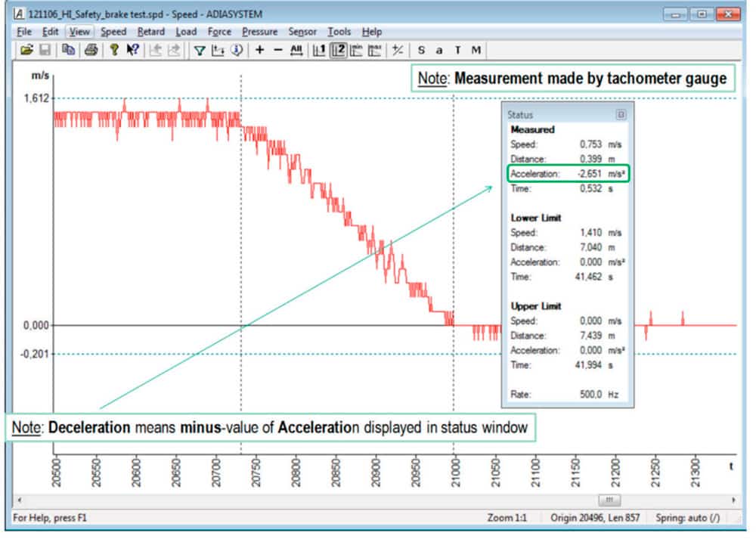
Task: Open the Force menu
Action: (x=219, y=32)
